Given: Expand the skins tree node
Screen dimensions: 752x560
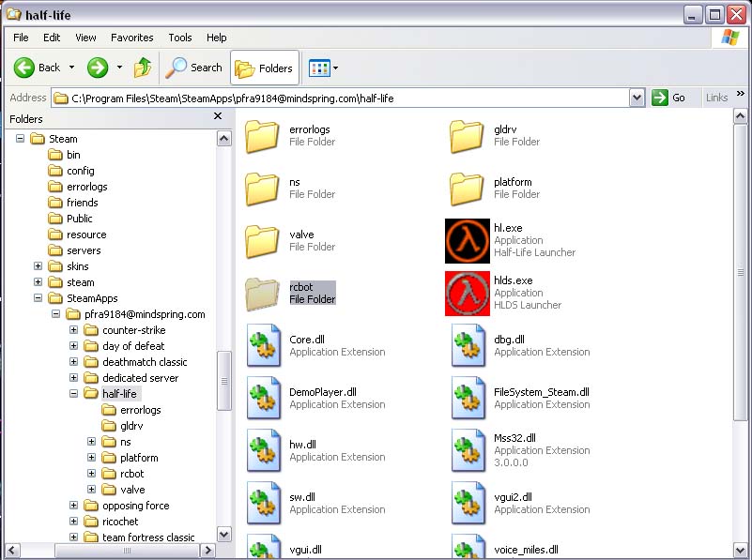Looking at the screenshot, I should (38, 265).
